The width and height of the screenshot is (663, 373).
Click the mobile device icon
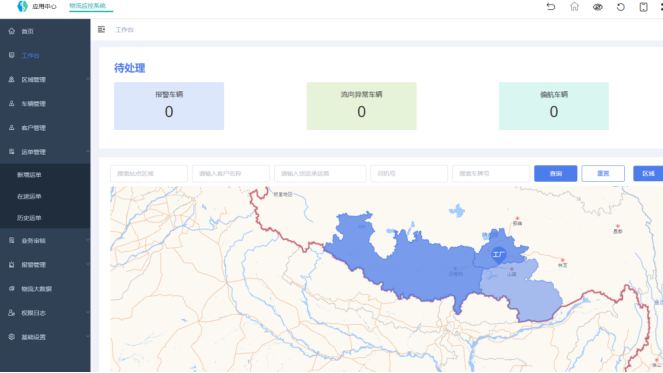pyautogui.click(x=643, y=7)
